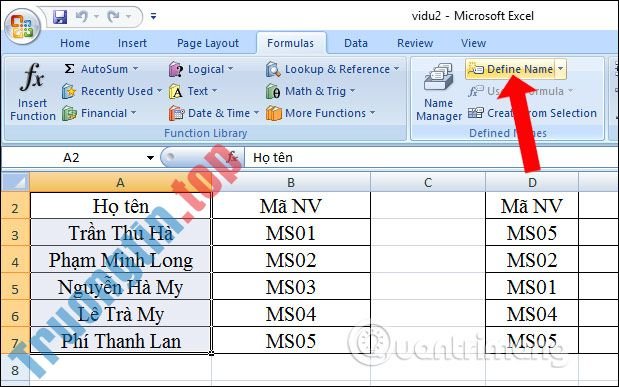Viewport: 619px width, 387px height.
Task: Click MS01 in column D
Action: point(532,287)
